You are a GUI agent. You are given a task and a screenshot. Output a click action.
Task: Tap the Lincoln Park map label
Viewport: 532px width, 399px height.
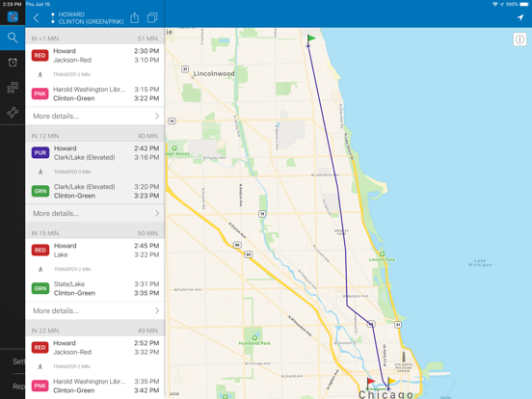coord(382,259)
